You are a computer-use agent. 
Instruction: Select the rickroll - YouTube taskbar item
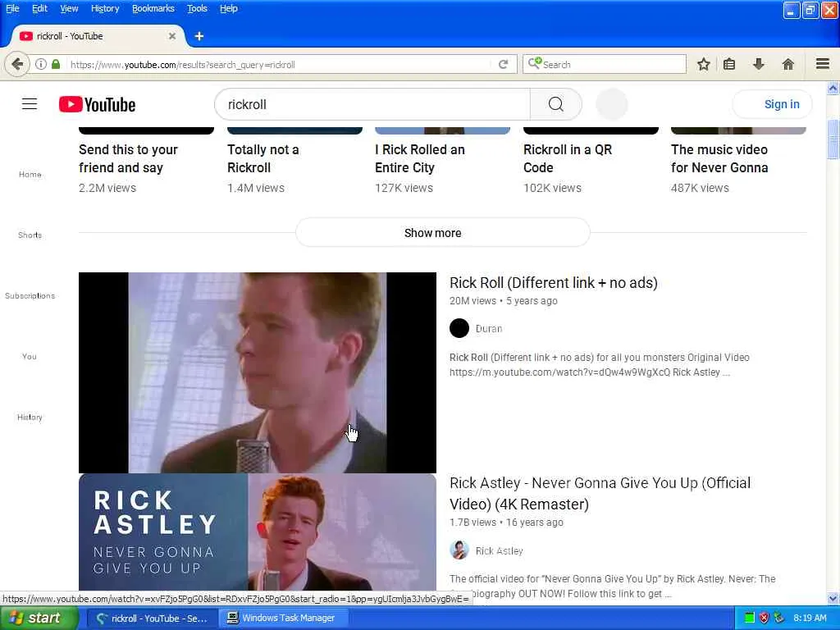[152, 618]
